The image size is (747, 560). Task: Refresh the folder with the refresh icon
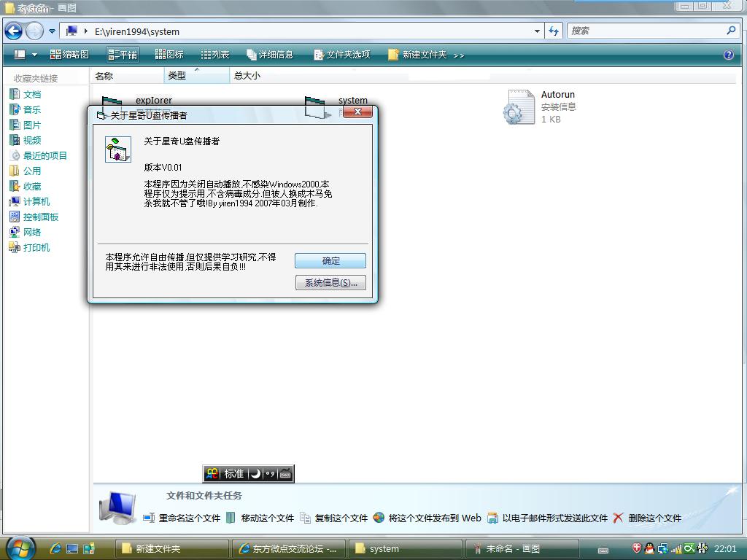pyautogui.click(x=553, y=31)
